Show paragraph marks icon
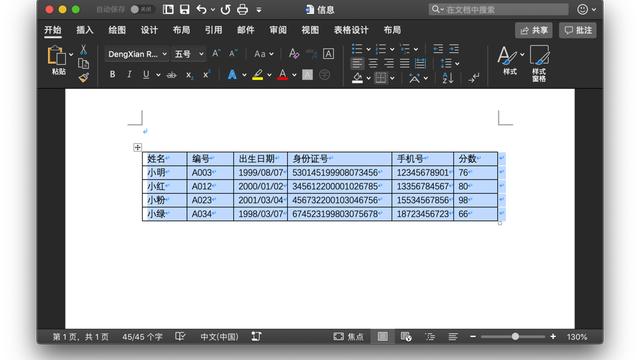The width and height of the screenshot is (640, 360). (x=473, y=78)
